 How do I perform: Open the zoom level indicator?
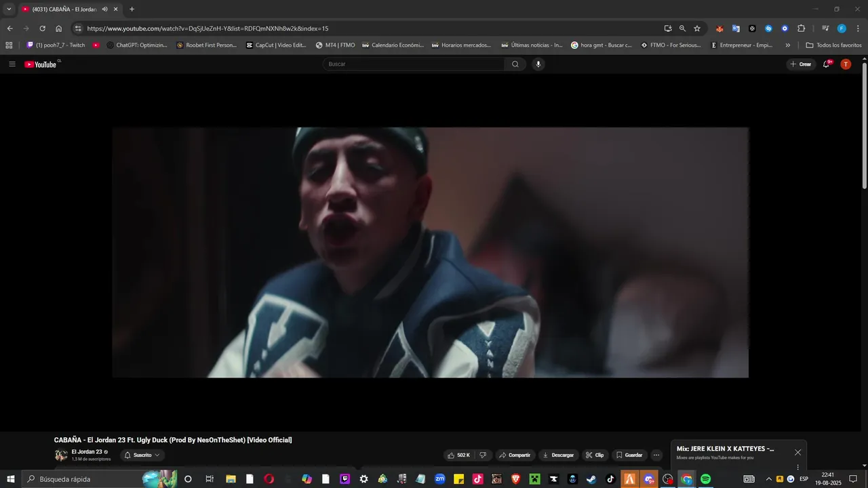[682, 28]
